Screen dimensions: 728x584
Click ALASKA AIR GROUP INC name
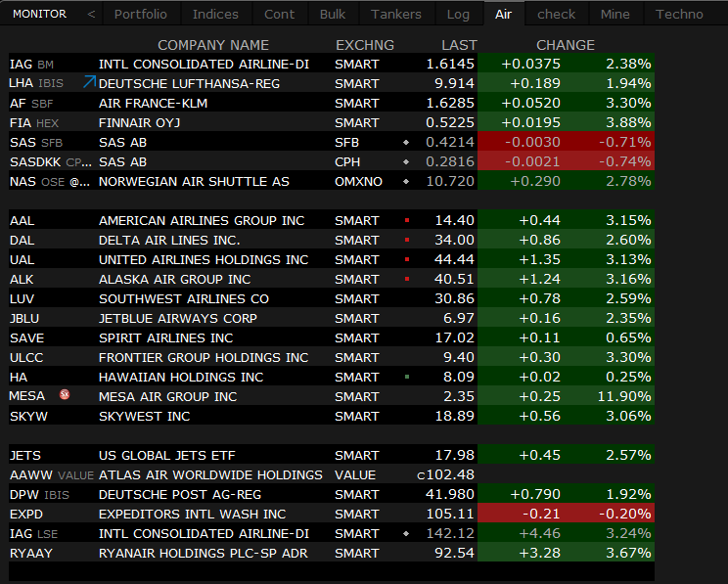point(174,279)
